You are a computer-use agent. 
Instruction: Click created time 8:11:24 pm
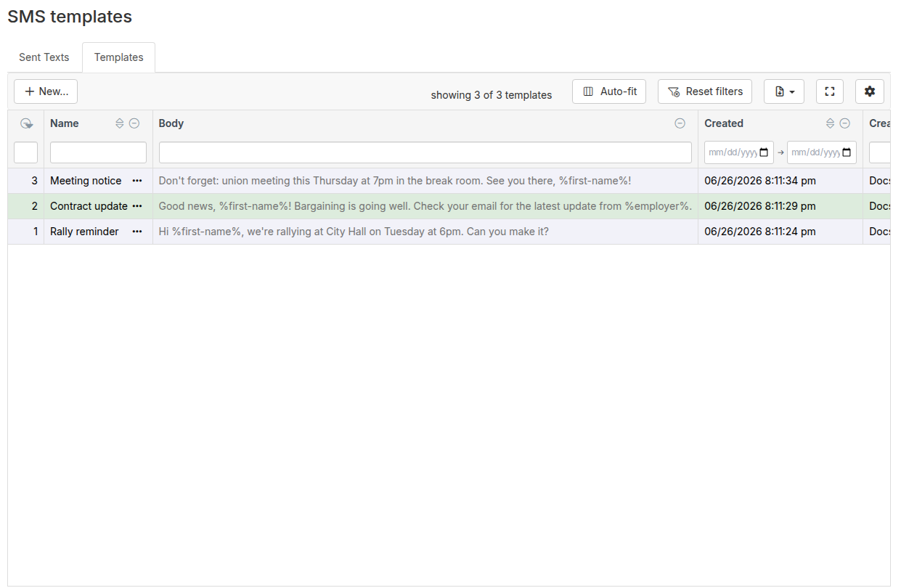[760, 232]
